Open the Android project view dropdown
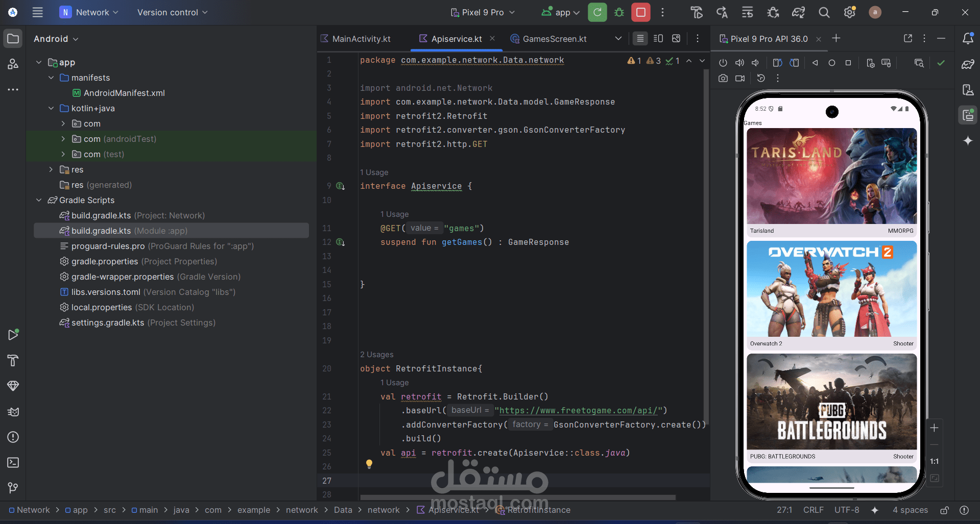Screen dimensions: 980x524 click(x=56, y=39)
